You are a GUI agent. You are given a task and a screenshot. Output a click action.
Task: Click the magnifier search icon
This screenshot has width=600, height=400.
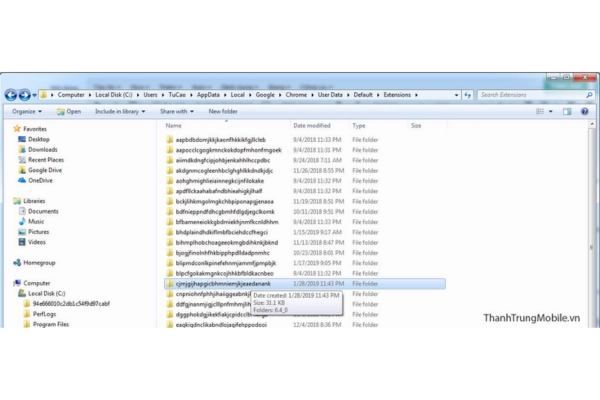tap(589, 95)
